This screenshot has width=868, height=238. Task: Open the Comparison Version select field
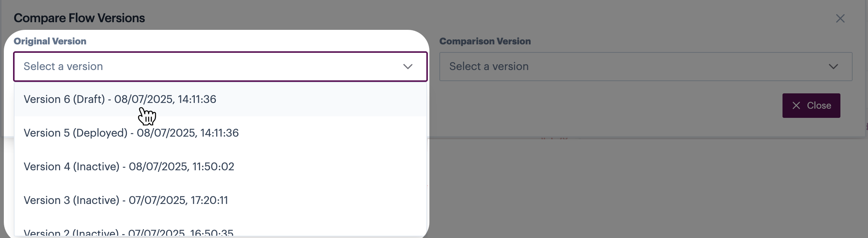pyautogui.click(x=645, y=67)
